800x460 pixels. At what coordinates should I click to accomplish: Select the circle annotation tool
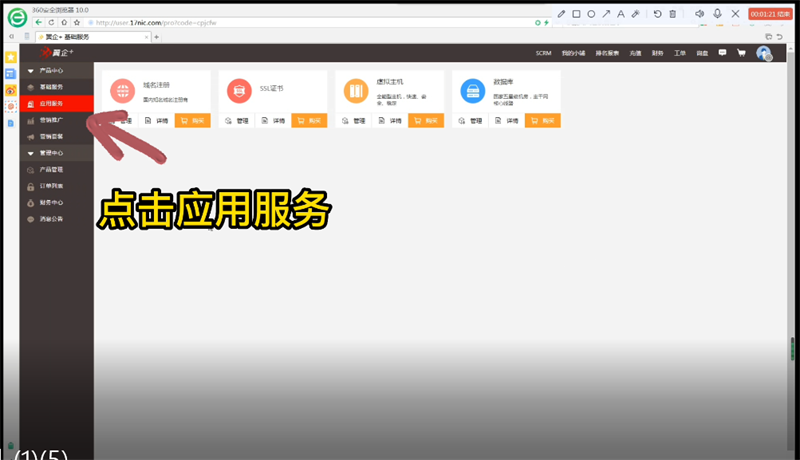pyautogui.click(x=591, y=14)
